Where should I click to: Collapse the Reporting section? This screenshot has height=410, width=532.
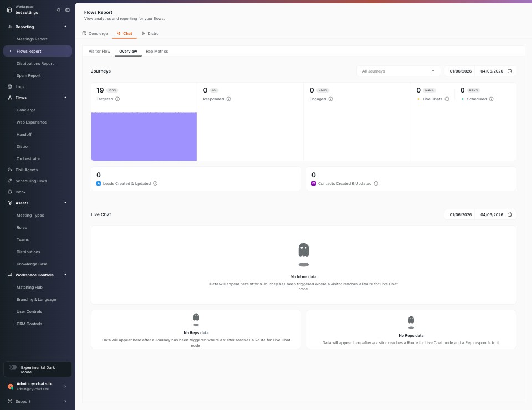[x=65, y=27]
